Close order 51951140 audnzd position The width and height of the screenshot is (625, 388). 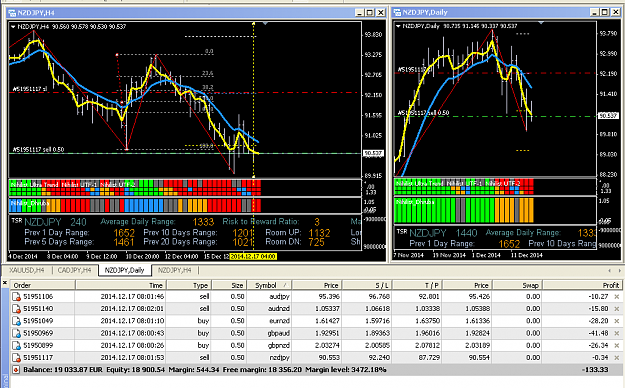[x=617, y=309]
